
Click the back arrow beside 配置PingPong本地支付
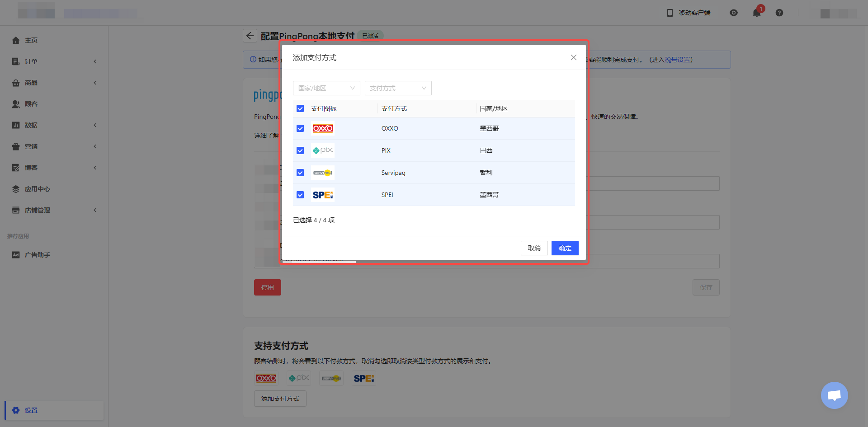click(250, 36)
